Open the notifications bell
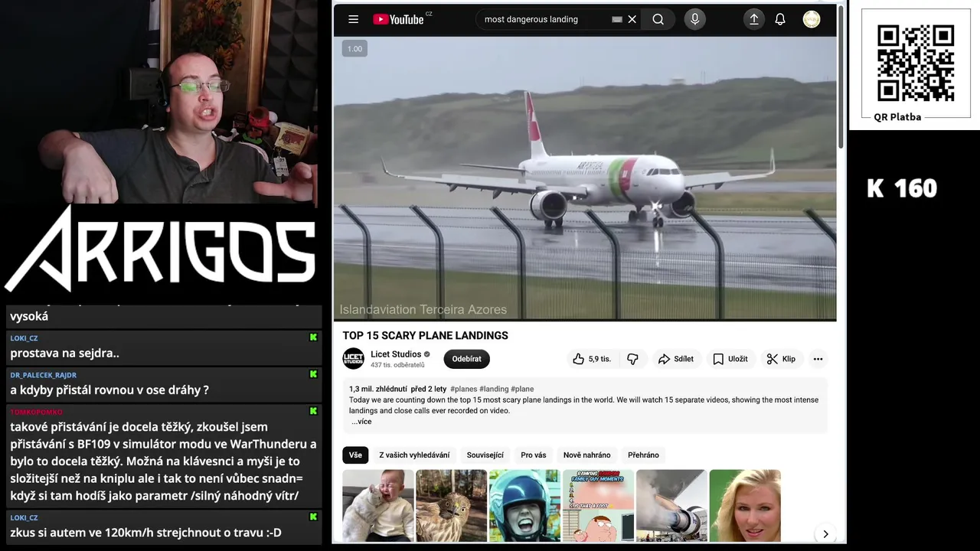The image size is (980, 551). 780,19
